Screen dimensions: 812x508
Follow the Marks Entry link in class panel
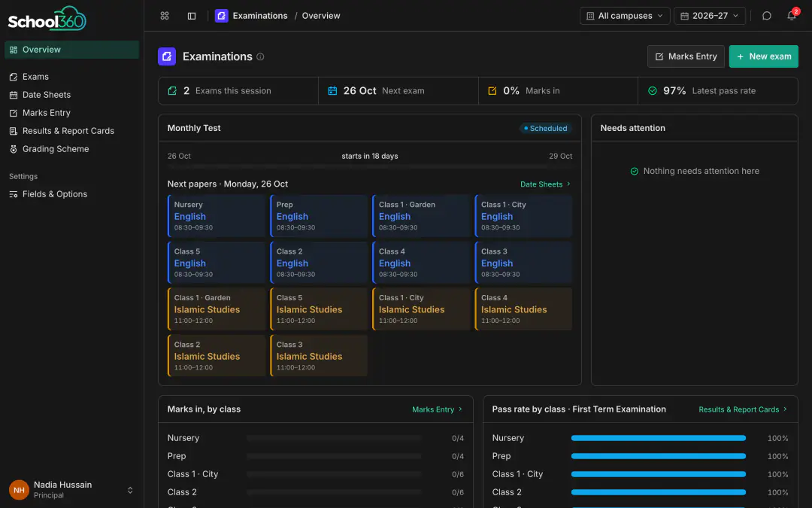click(x=437, y=409)
